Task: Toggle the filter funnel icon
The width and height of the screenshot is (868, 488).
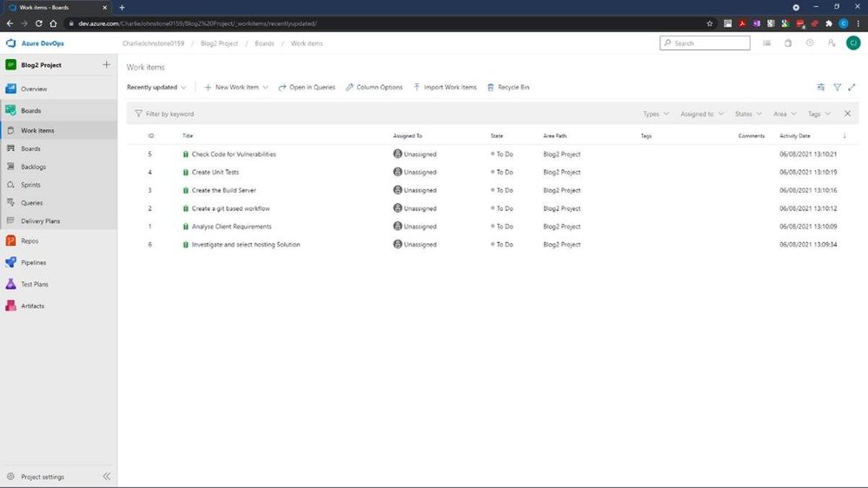Action: pyautogui.click(x=837, y=87)
